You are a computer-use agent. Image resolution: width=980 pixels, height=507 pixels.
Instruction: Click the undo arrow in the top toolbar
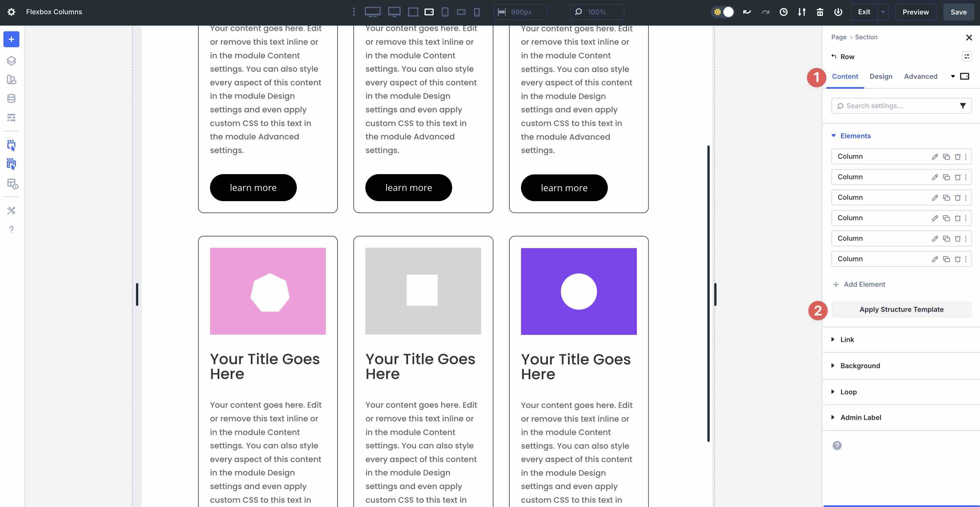click(747, 12)
